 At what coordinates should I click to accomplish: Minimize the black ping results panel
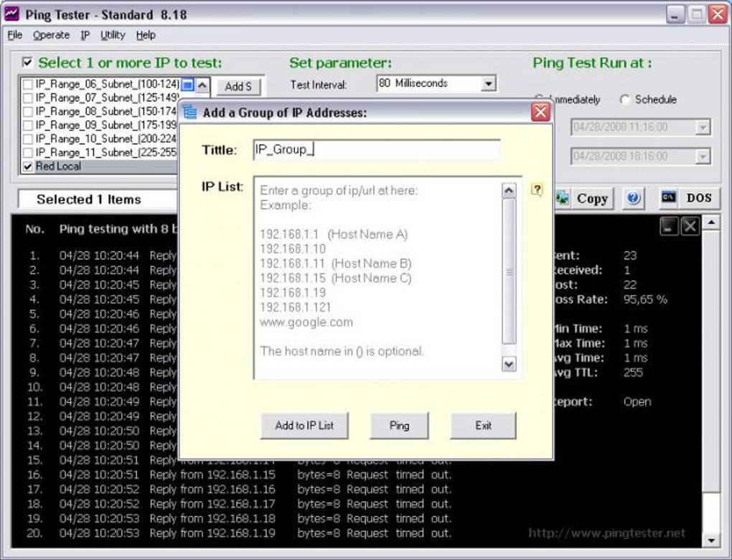click(x=669, y=227)
